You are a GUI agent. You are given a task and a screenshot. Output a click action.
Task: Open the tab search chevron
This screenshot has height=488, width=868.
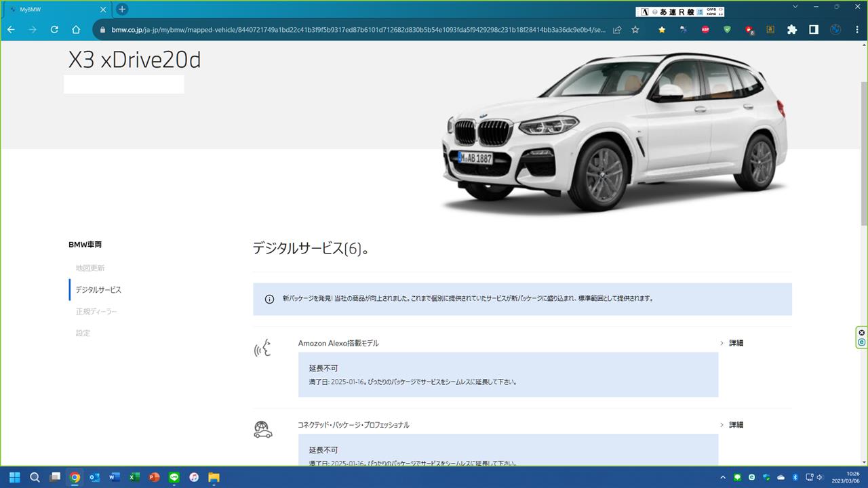tap(796, 6)
